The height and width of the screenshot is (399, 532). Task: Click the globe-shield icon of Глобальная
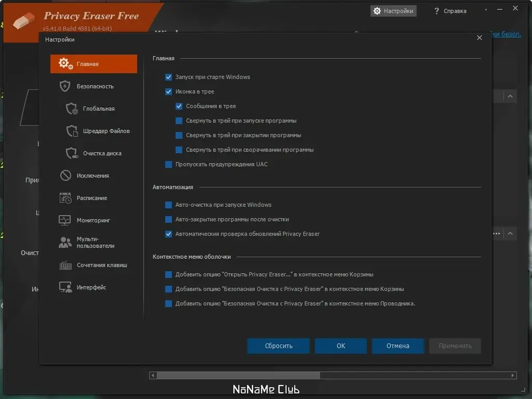click(x=72, y=109)
